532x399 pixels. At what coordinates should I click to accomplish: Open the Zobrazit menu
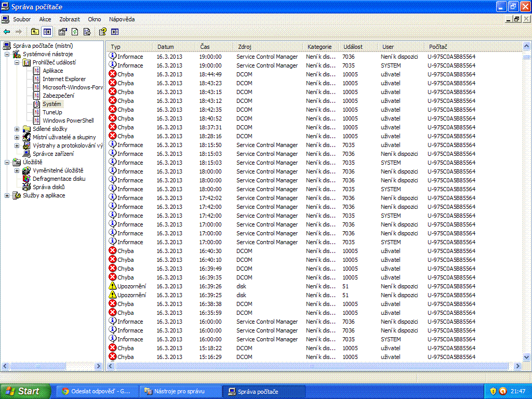tap(70, 19)
